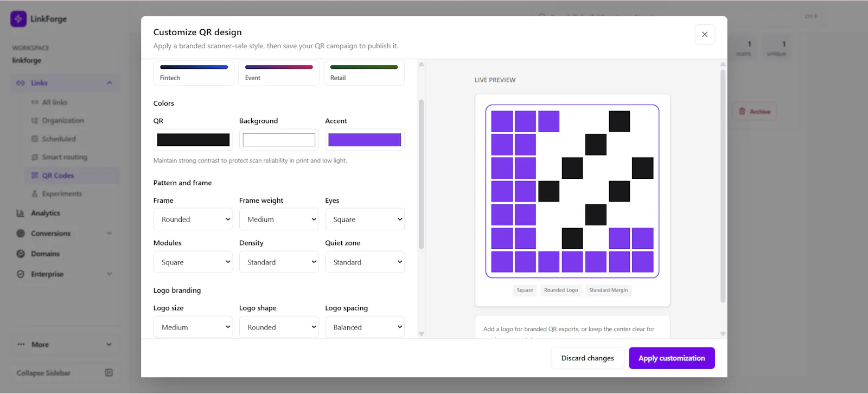Viewport: 868px width, 394px height.
Task: Click Collapse Sidebar label
Action: 43,373
